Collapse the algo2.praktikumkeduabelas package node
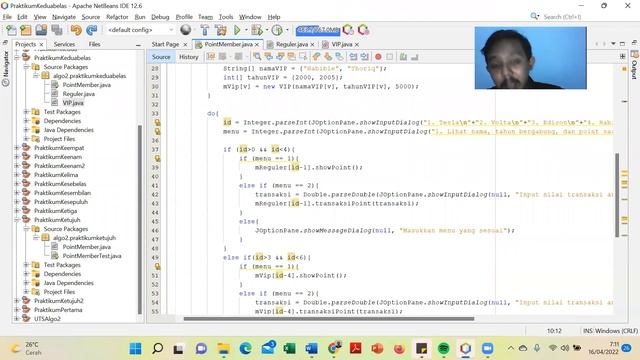This screenshot has width=640, height=360. point(36,76)
